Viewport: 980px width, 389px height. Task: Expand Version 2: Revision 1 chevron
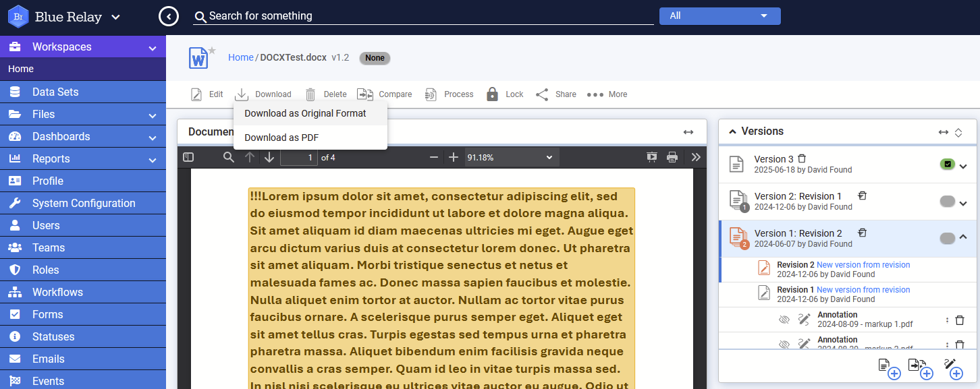click(x=963, y=202)
